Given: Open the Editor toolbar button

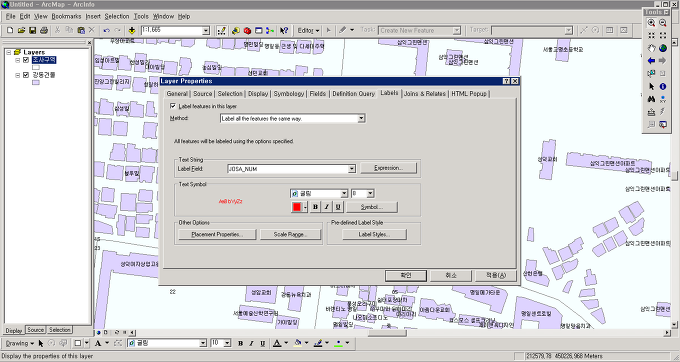Looking at the screenshot, I should [x=221, y=30].
